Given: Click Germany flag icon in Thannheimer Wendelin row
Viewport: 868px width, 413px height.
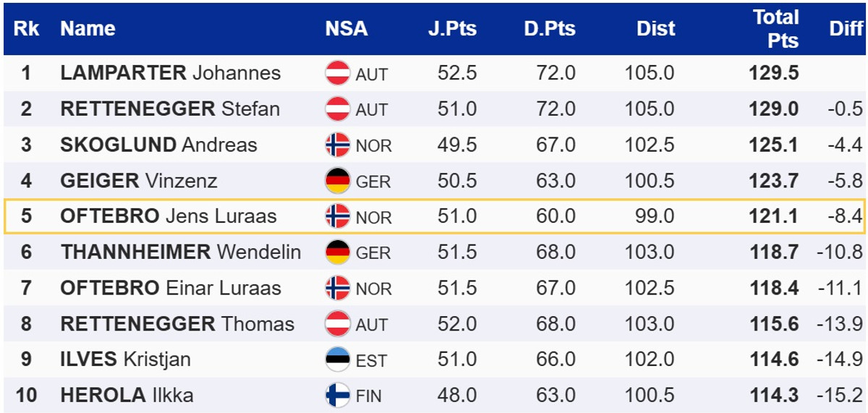Looking at the screenshot, I should 338,252.
